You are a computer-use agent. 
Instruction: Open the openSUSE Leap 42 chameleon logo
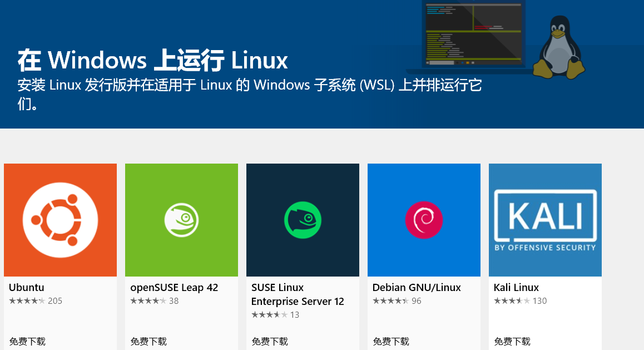click(x=181, y=220)
